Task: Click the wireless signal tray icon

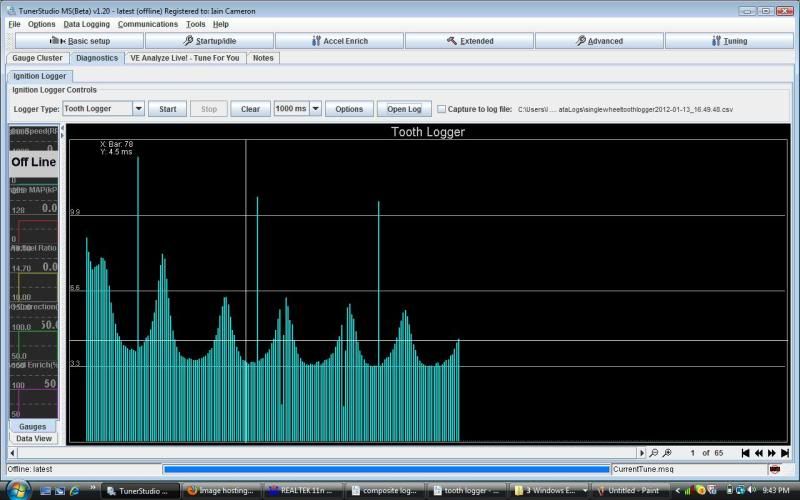Action: click(687, 491)
